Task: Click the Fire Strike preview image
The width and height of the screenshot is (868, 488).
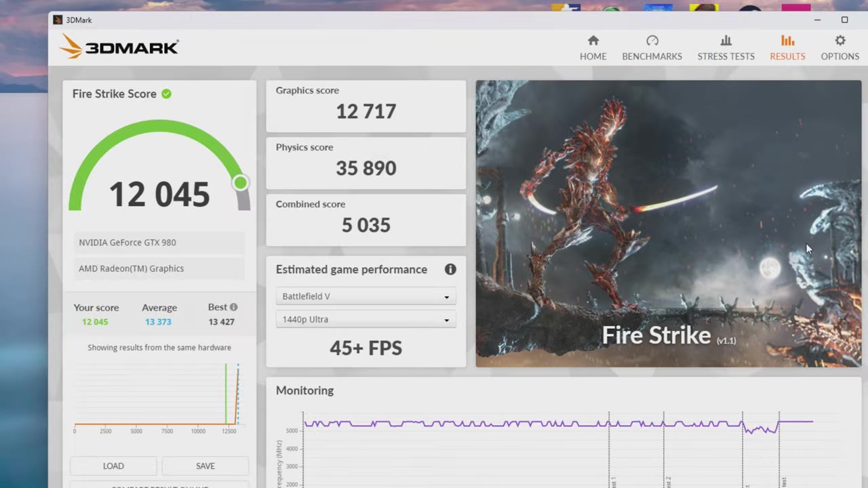Action: tap(668, 224)
